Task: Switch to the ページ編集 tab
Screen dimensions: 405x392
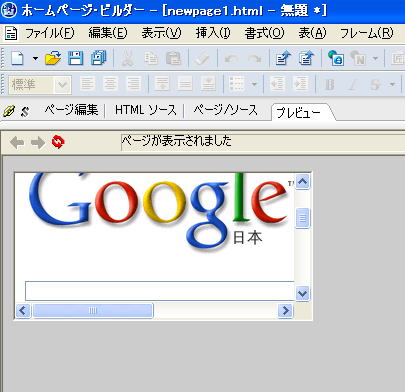Action: tap(71, 110)
